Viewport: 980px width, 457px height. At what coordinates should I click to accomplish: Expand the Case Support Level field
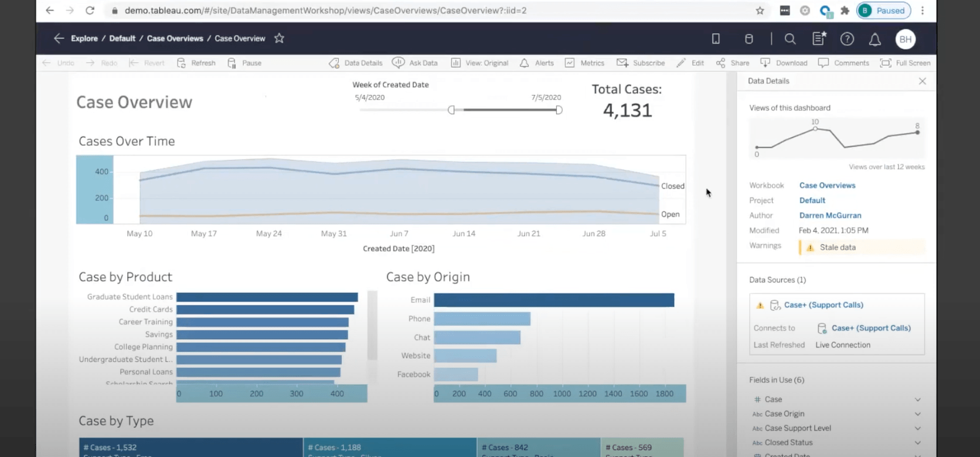coord(917,428)
